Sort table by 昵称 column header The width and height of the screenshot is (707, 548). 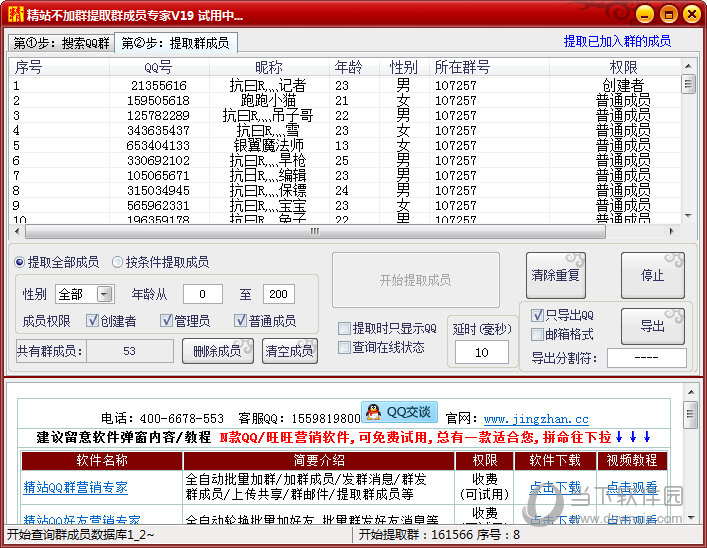point(269,67)
